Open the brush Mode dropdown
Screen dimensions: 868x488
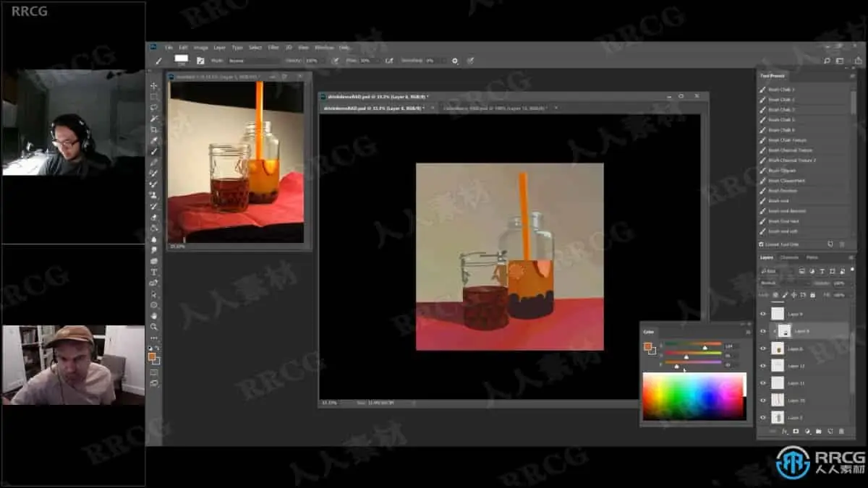[x=253, y=61]
